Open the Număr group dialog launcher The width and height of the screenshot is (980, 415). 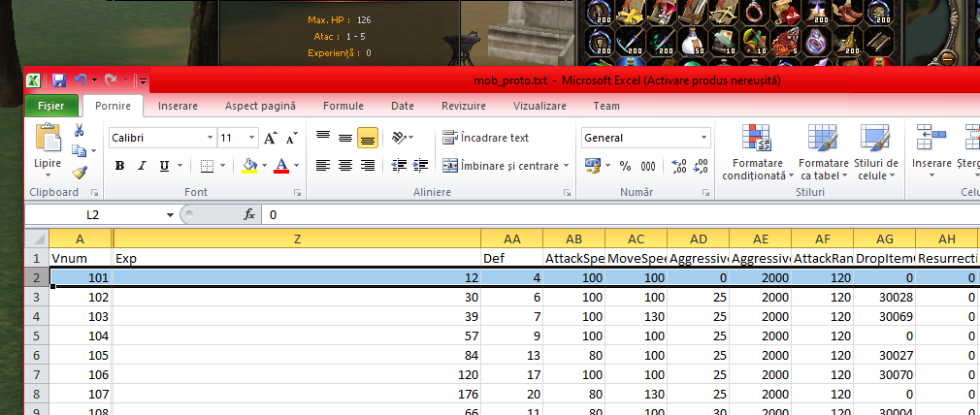pyautogui.click(x=705, y=193)
